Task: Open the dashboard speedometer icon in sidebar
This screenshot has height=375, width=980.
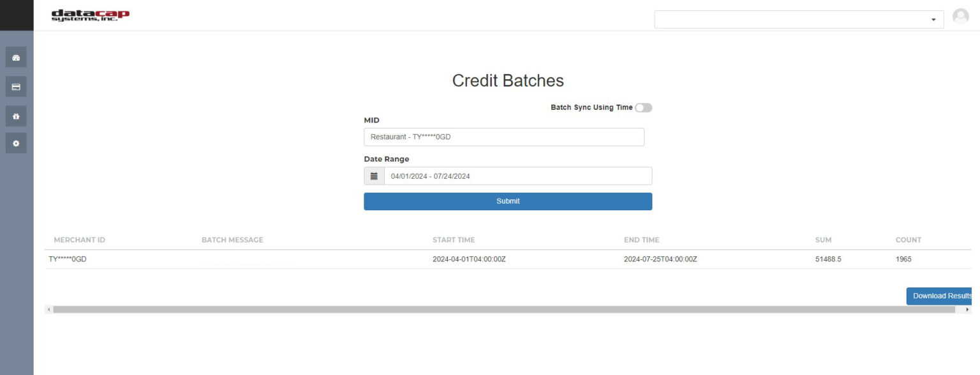Action: [x=16, y=57]
